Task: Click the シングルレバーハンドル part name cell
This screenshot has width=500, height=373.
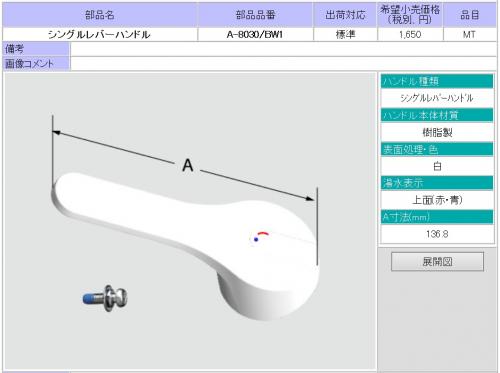Action: click(x=99, y=34)
